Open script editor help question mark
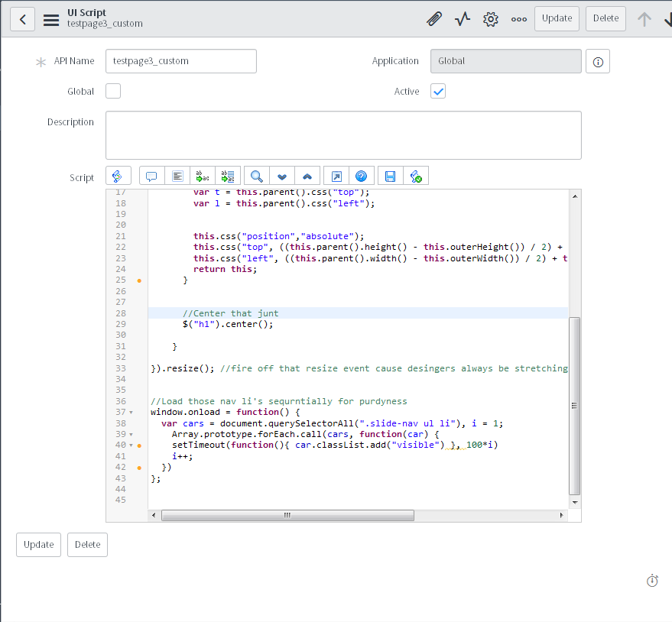 (361, 177)
